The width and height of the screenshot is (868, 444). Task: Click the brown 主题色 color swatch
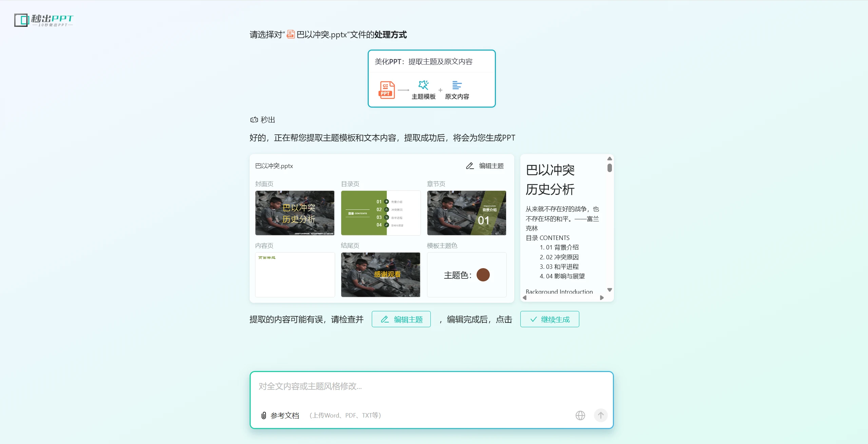[483, 275]
